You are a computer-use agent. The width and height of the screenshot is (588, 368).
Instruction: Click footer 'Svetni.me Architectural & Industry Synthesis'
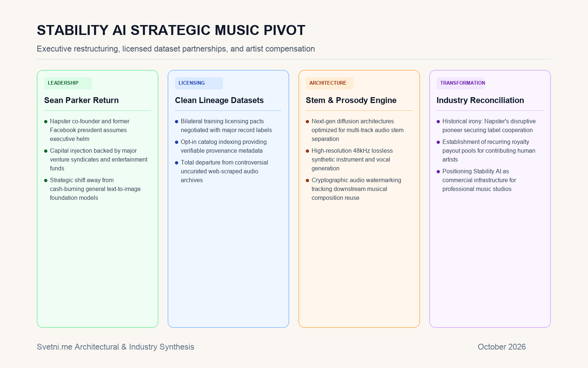pyautogui.click(x=115, y=347)
